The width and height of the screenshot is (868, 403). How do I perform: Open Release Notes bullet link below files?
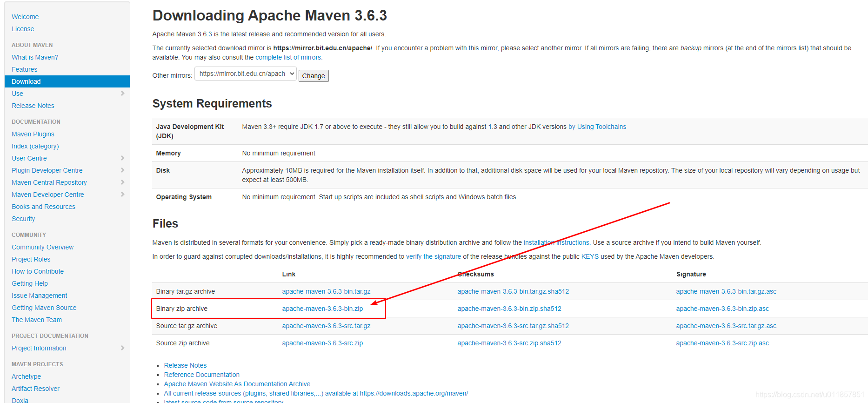click(x=185, y=365)
